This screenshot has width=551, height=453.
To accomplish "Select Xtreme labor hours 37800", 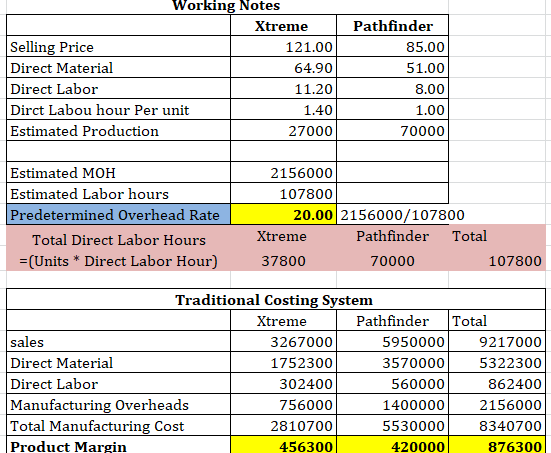I will point(283,261).
